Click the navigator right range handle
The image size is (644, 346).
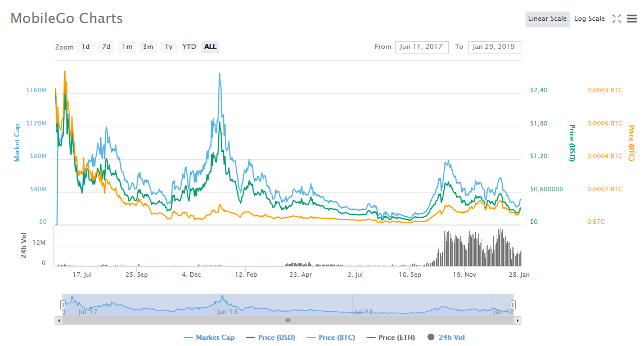513,304
